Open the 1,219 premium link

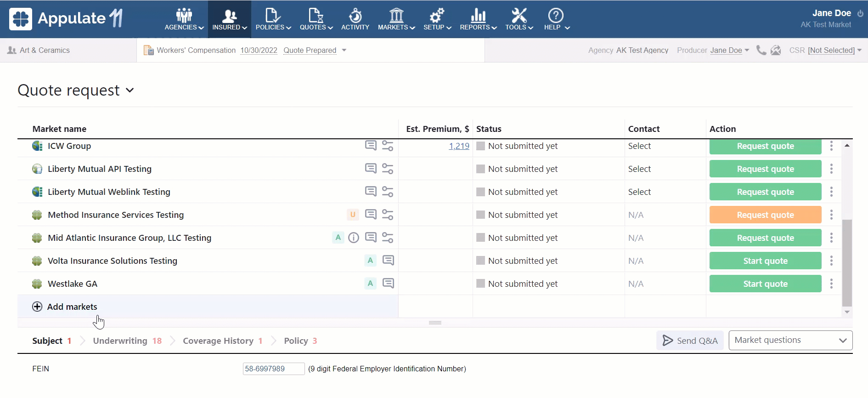point(459,146)
